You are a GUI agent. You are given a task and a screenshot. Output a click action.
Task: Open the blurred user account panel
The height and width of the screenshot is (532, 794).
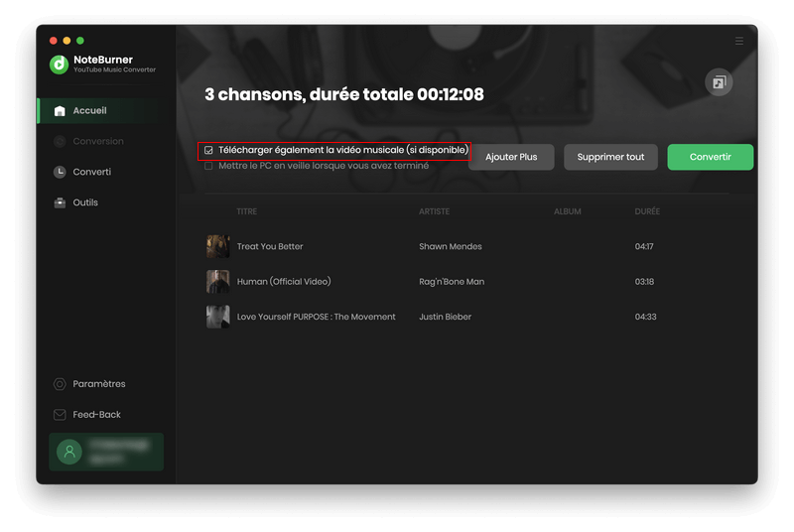click(106, 452)
